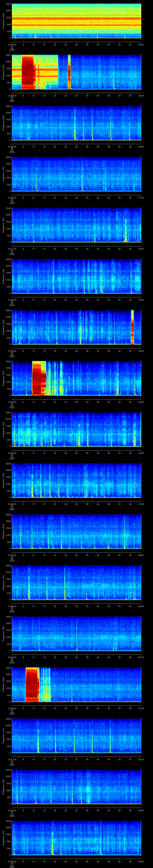Click the '15:53:00' time label
The image size is (153, 868).
click(x=12, y=861)
